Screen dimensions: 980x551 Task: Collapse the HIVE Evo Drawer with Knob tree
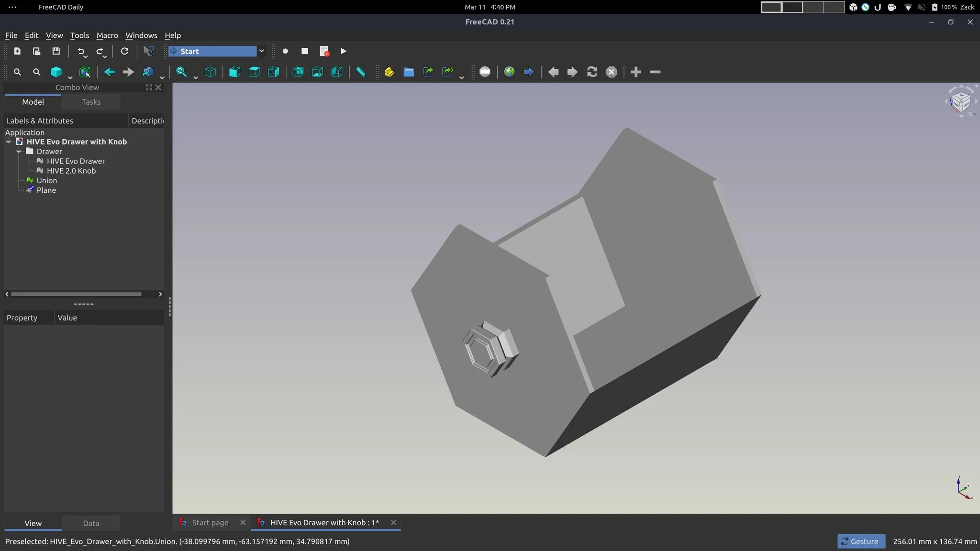[x=8, y=142]
